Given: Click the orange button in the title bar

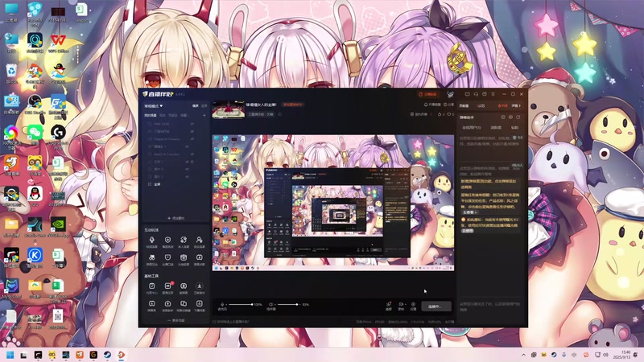Looking at the screenshot, I should click(427, 94).
